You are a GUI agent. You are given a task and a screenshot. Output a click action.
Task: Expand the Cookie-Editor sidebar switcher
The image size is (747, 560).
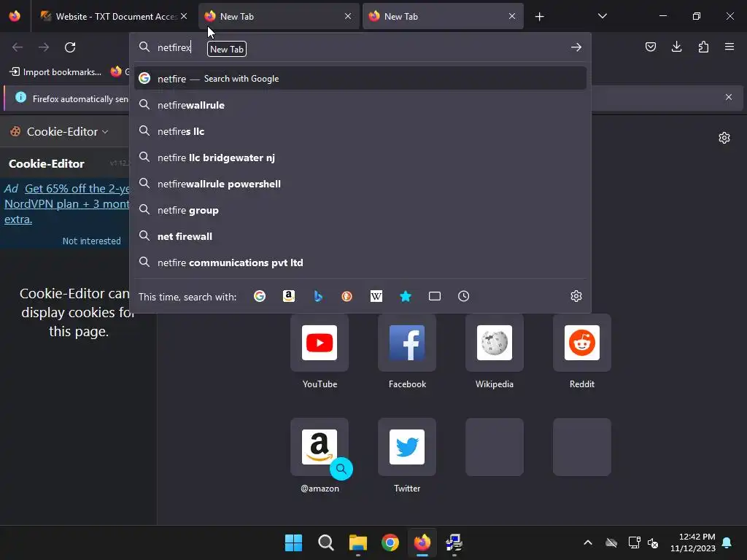tap(60, 131)
